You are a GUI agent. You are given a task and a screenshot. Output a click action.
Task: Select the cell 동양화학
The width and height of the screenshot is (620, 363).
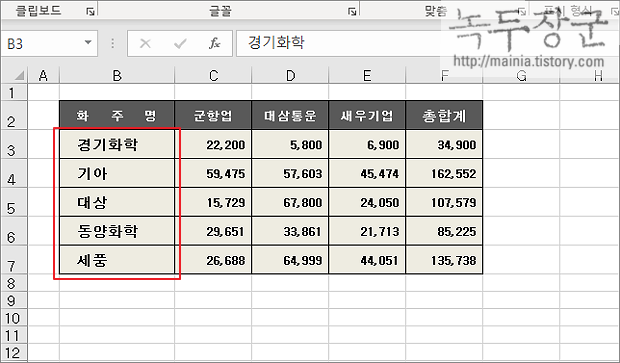click(117, 231)
